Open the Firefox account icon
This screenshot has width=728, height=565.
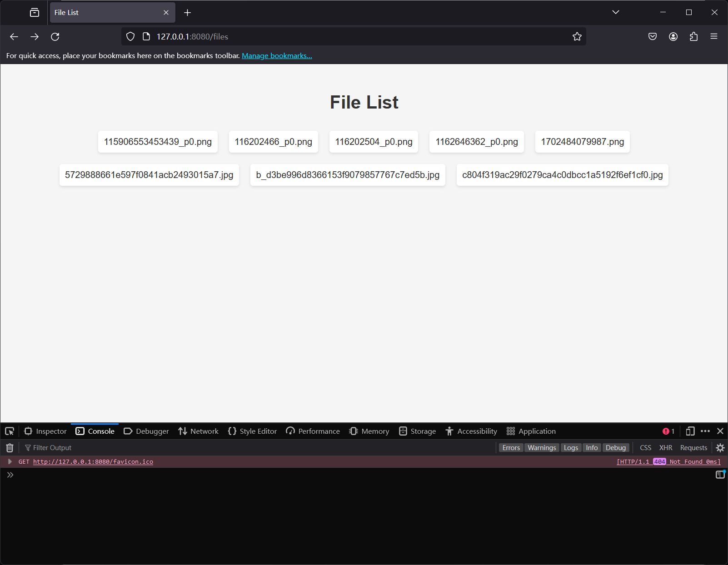coord(673,37)
